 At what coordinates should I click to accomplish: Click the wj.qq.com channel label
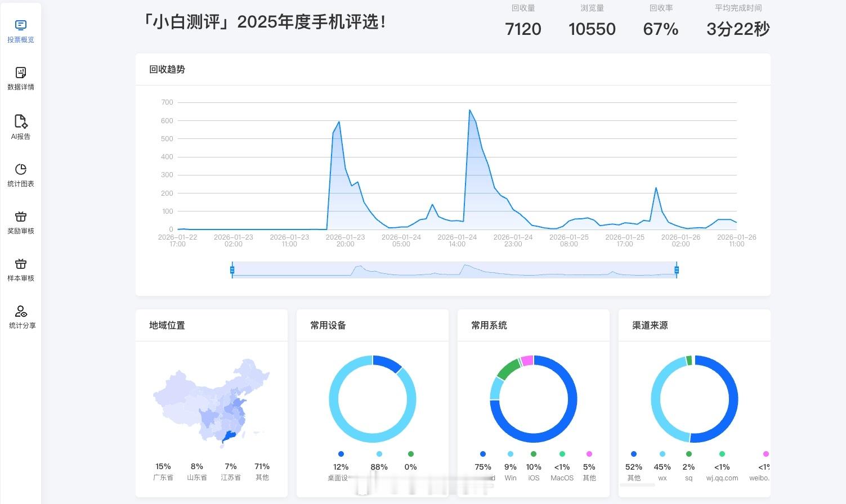tap(723, 478)
